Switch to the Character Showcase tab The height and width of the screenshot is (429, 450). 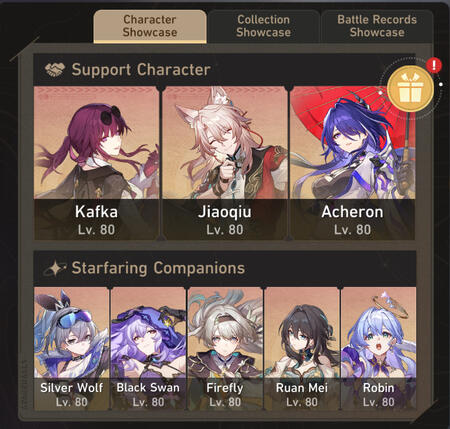tap(150, 26)
